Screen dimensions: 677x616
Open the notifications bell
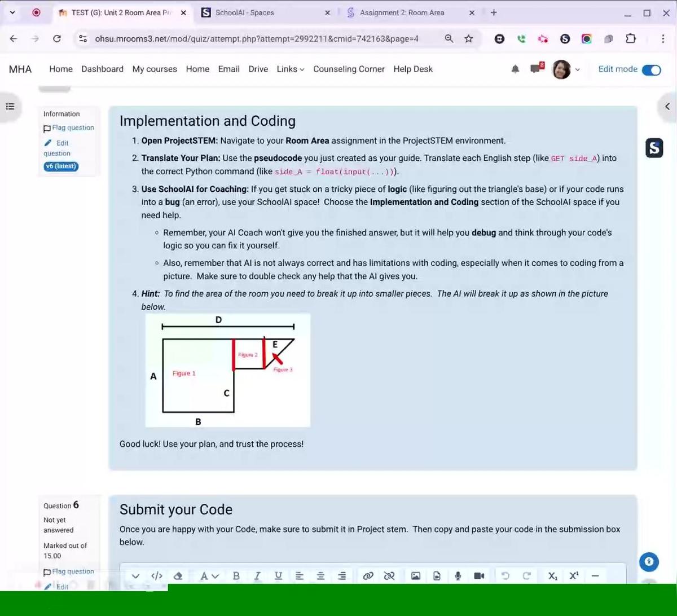(x=515, y=69)
